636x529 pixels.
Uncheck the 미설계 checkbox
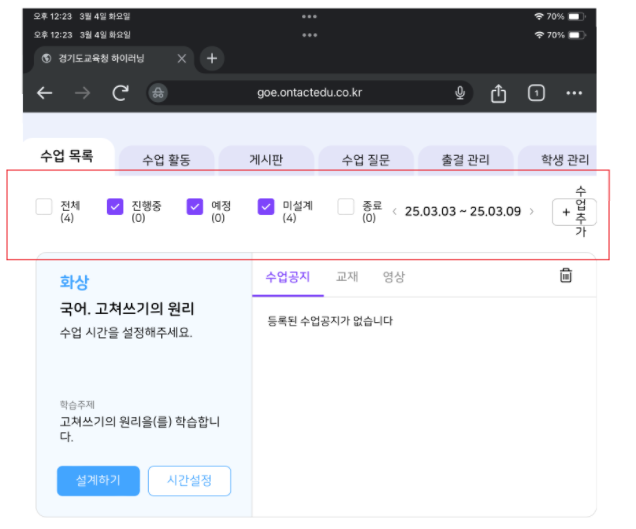(266, 207)
